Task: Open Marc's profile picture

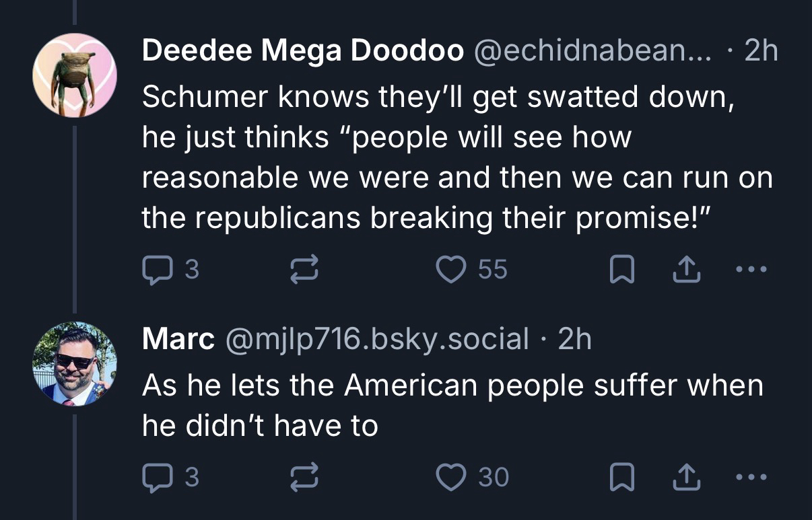Action: pos(75,364)
